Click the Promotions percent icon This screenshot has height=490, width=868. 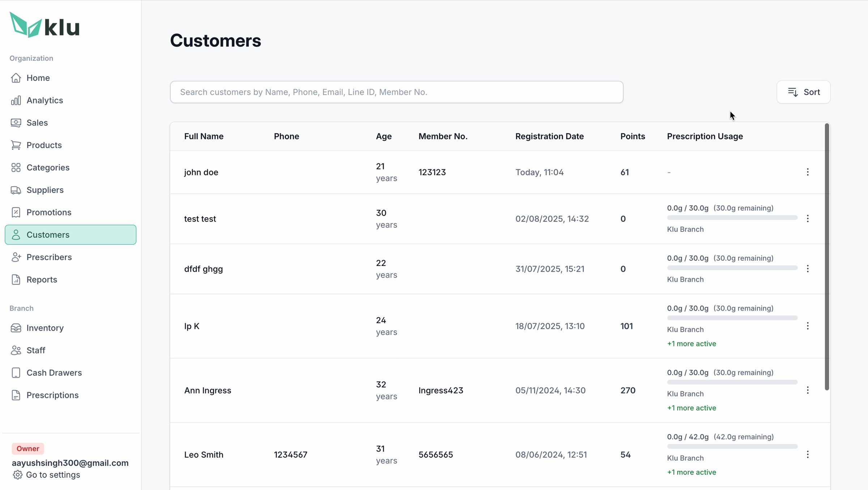[x=16, y=212]
